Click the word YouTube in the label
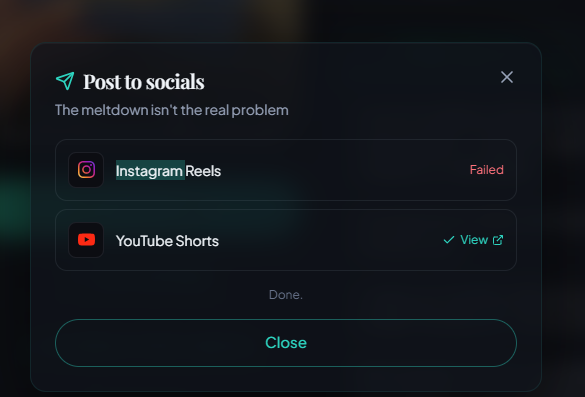The width and height of the screenshot is (585, 397). point(144,241)
